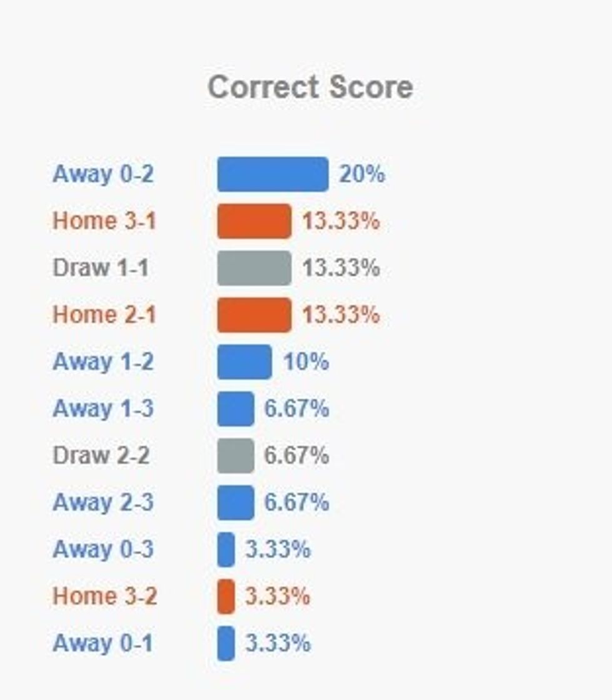The image size is (612, 700).
Task: Select the Home 3-2 label
Action: tap(105, 596)
